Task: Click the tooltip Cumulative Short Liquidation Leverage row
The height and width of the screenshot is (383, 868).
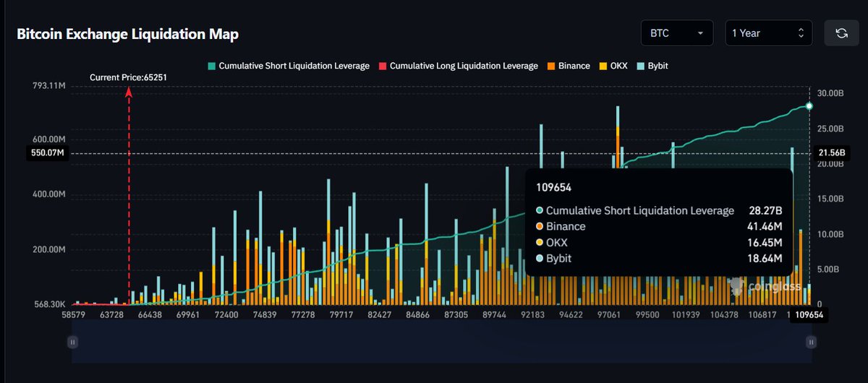Action: pos(658,210)
